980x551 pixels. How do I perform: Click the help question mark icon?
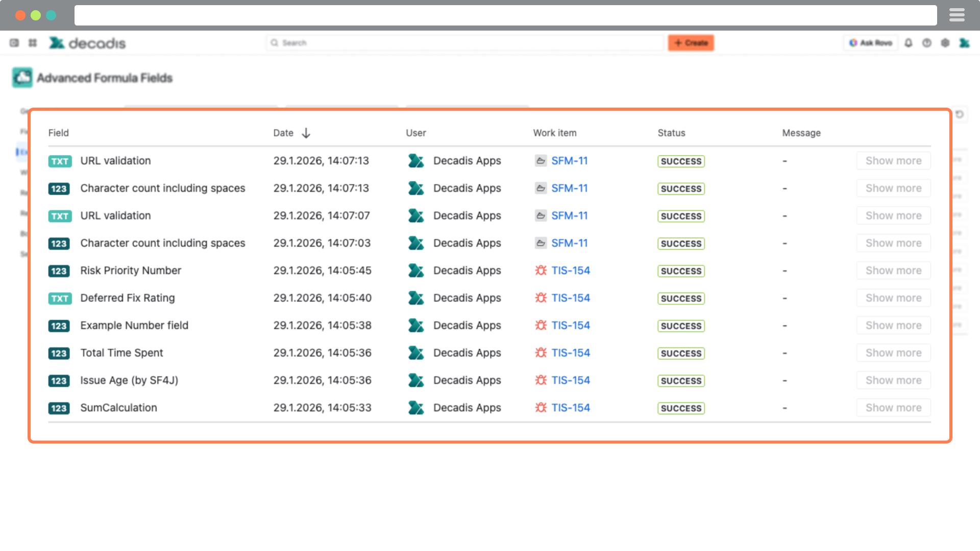[x=927, y=43]
